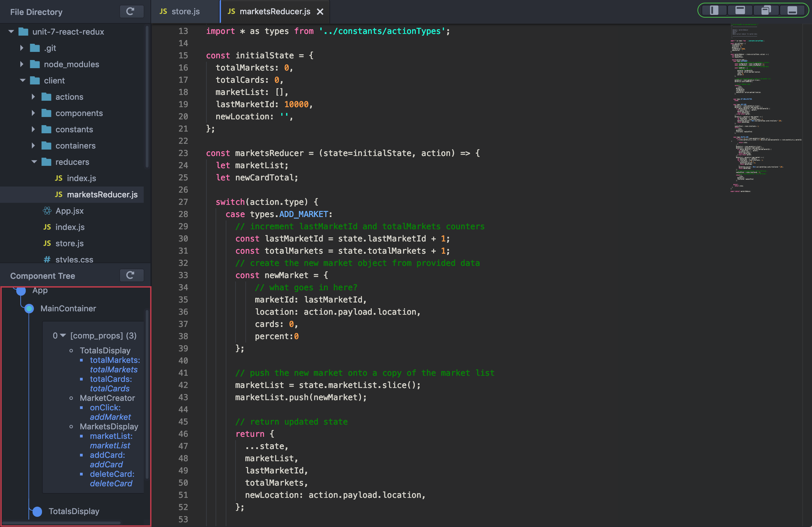Click the top panel layout icon
The width and height of the screenshot is (812, 527).
point(740,10)
